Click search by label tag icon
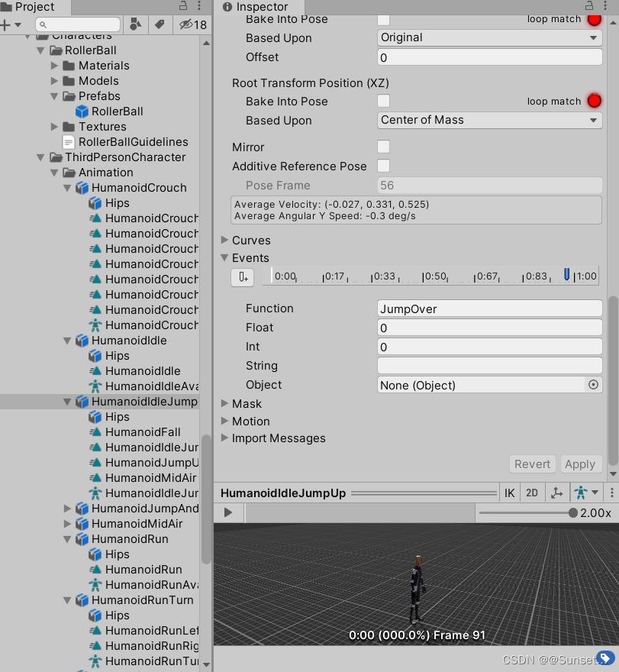 pyautogui.click(x=160, y=25)
